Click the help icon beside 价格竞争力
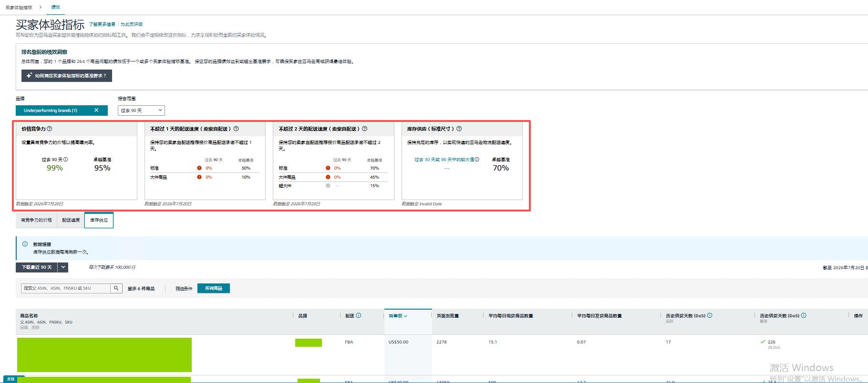The height and width of the screenshot is (383, 868). pyautogui.click(x=50, y=129)
